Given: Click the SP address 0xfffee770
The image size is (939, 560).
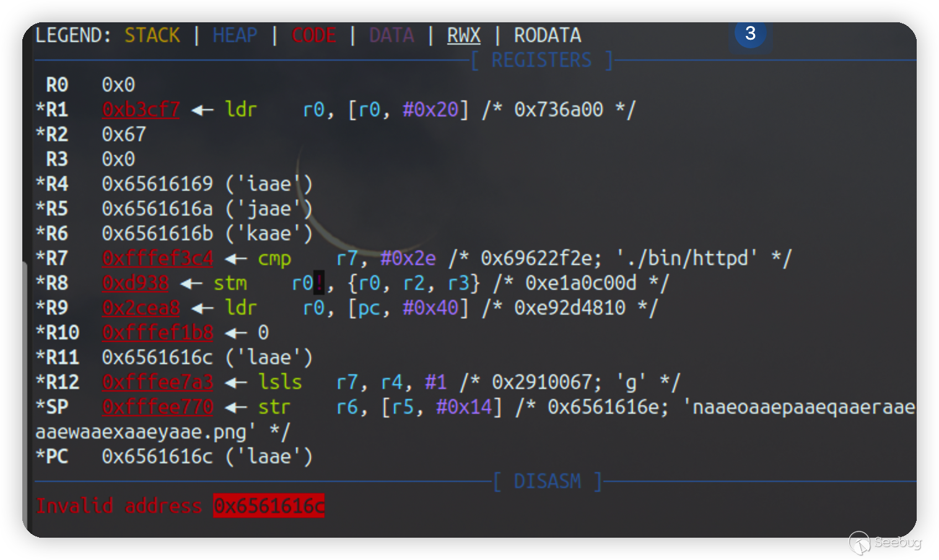Looking at the screenshot, I should 157,407.
